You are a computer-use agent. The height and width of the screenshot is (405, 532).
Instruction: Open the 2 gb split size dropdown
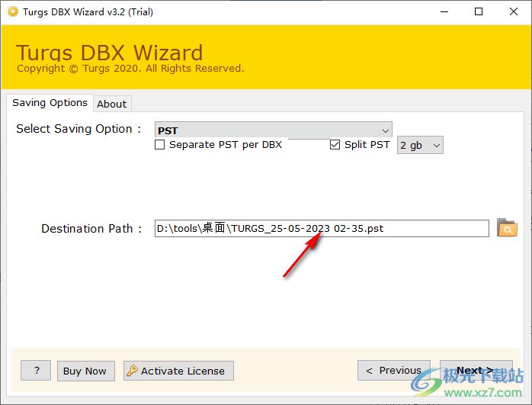(420, 146)
